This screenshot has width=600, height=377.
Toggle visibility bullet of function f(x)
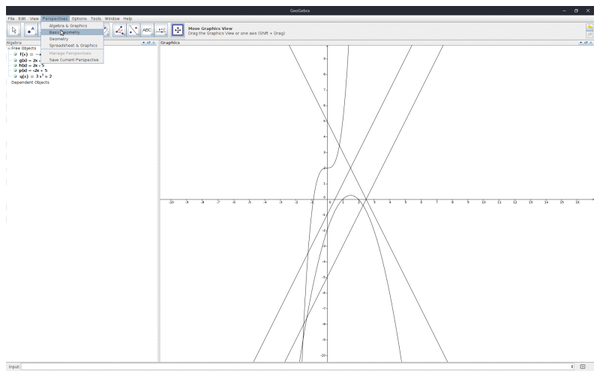[16, 54]
